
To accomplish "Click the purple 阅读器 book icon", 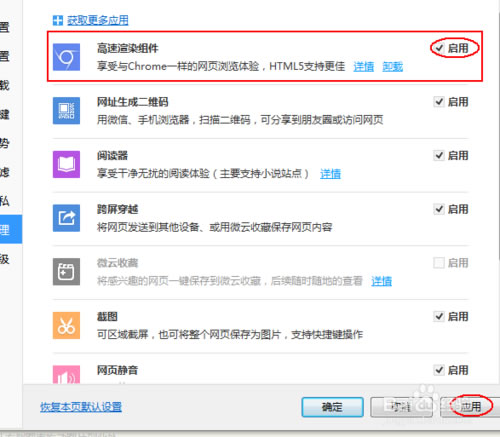I will click(x=66, y=164).
